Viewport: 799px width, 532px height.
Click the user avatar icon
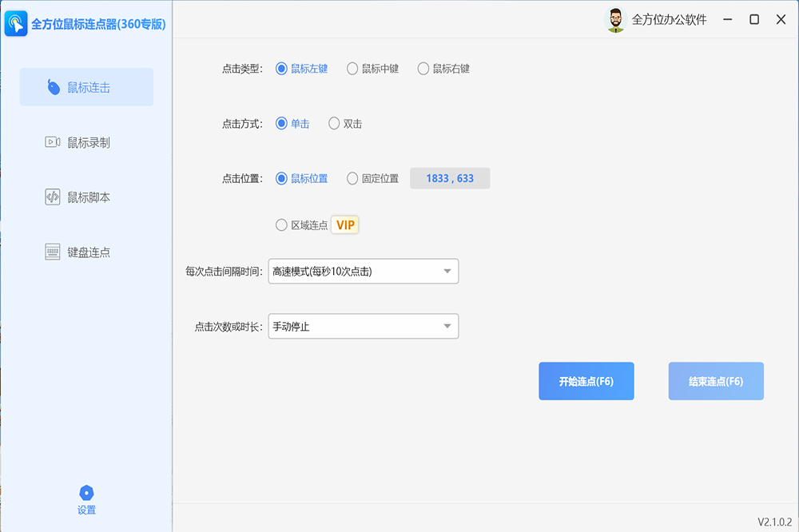coord(615,20)
